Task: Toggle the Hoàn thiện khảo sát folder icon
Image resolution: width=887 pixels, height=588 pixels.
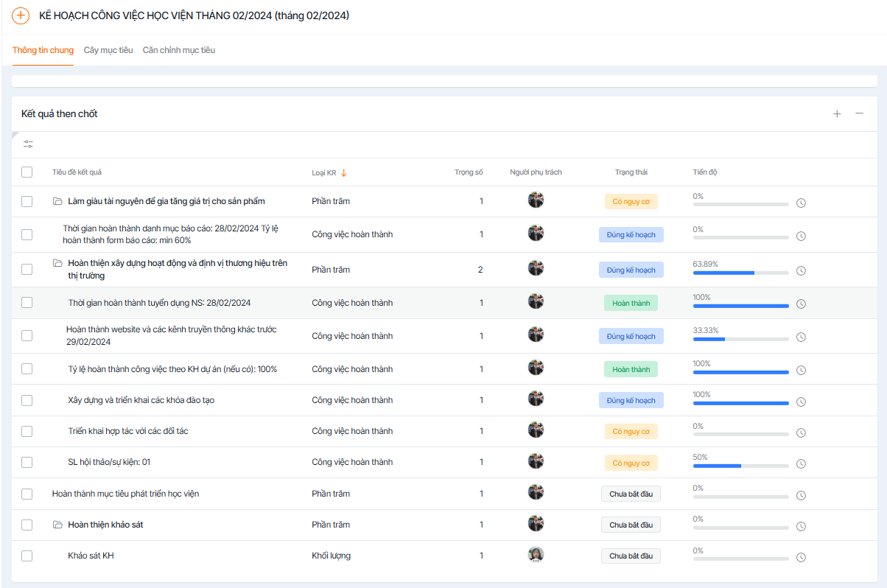Action: 57,525
